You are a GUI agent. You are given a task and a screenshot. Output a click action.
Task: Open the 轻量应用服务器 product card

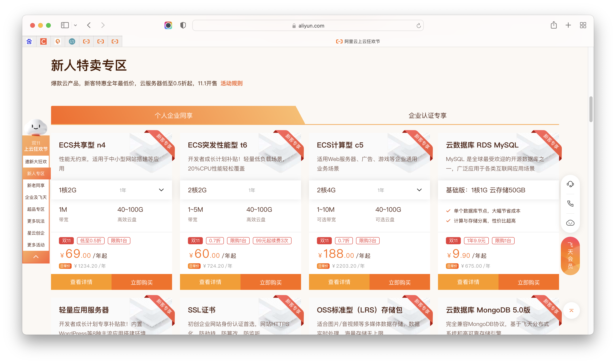(112, 316)
